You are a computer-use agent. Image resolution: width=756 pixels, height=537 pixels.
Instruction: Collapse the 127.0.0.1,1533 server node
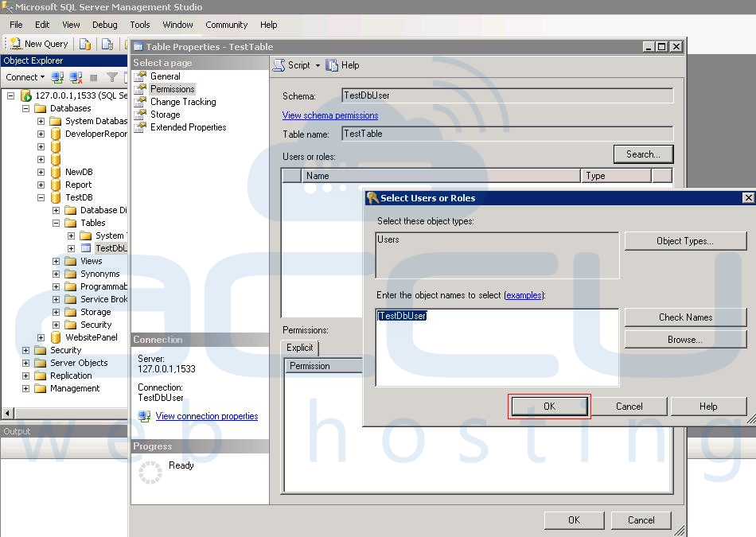click(x=10, y=95)
